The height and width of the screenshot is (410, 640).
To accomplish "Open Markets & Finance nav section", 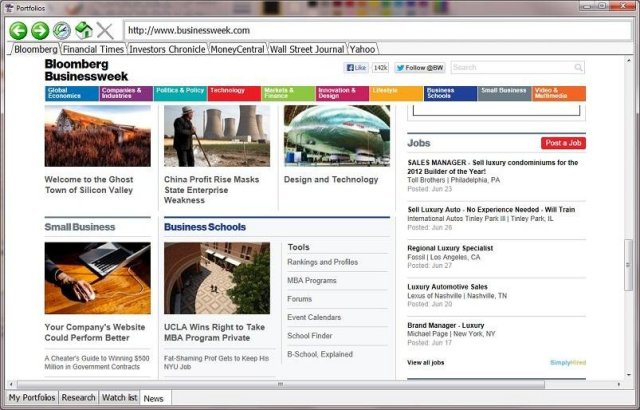I will 288,93.
